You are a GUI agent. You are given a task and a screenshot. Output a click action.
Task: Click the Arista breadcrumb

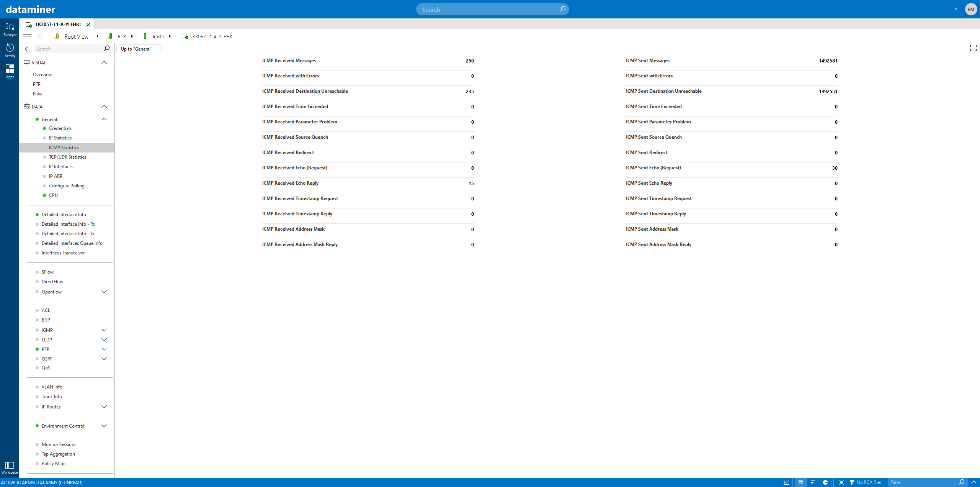pos(158,36)
